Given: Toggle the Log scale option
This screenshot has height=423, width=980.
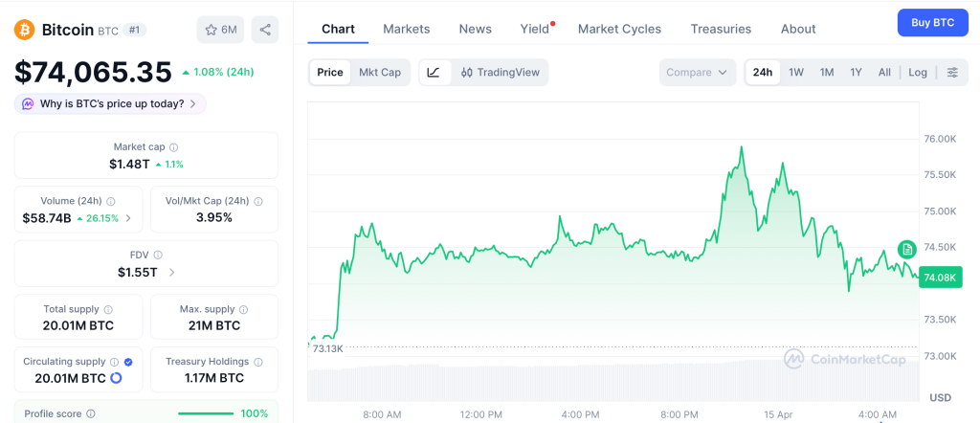Looking at the screenshot, I should point(918,73).
